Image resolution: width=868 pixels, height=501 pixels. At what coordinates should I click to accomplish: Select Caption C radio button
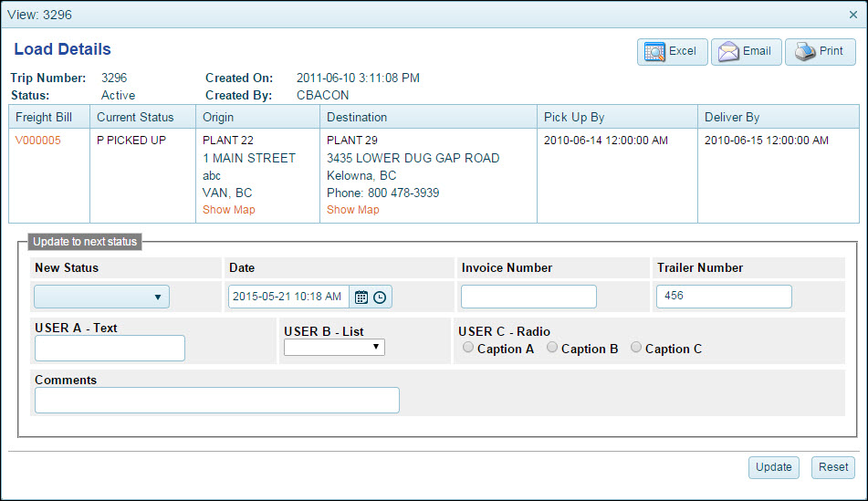pyautogui.click(x=636, y=347)
